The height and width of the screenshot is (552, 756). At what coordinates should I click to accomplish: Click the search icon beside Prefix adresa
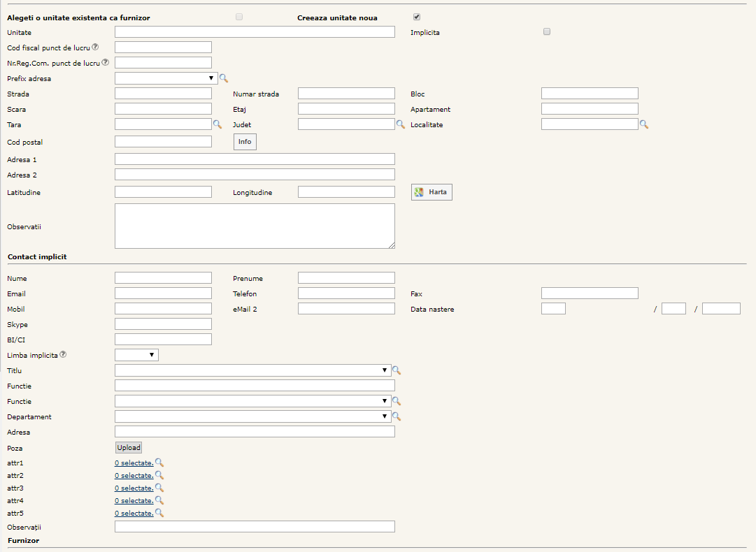click(224, 79)
